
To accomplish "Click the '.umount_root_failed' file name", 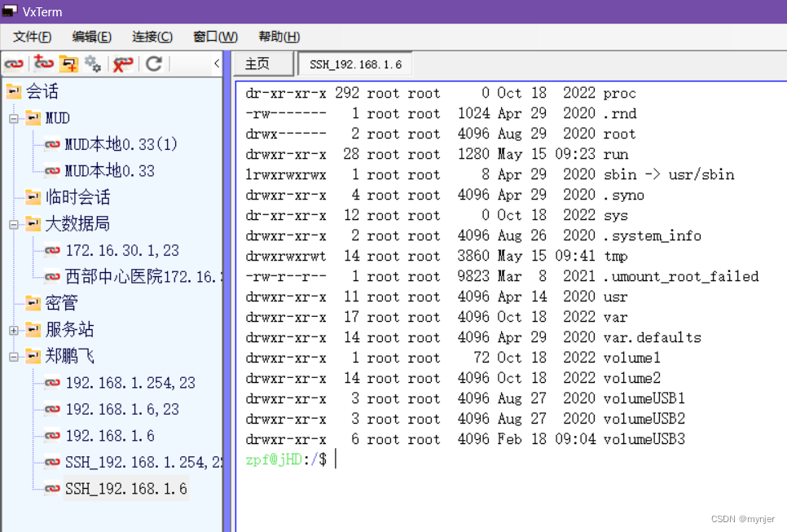I will point(680,276).
